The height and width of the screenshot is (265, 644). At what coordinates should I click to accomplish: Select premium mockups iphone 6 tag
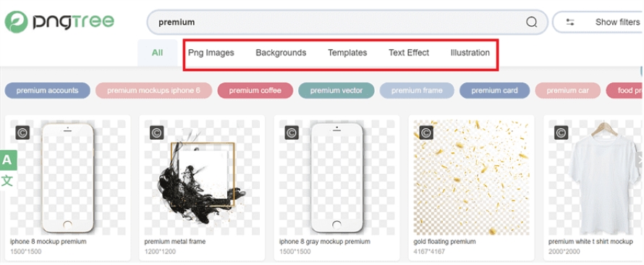[x=153, y=91]
